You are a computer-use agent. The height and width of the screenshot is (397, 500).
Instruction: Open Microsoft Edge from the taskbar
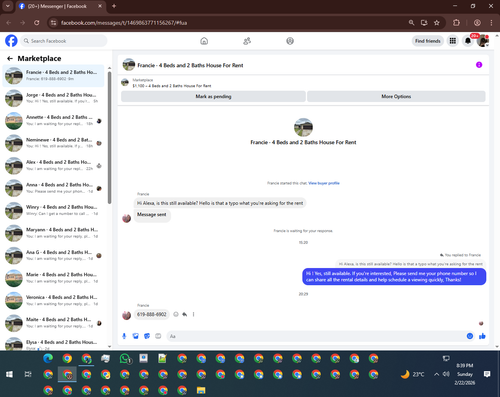pos(48,358)
